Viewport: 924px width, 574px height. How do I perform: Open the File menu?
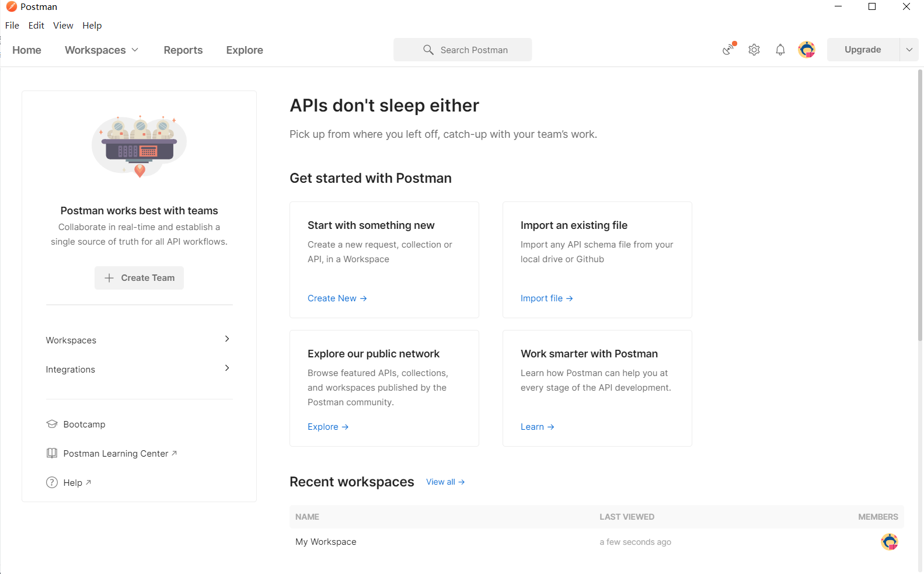click(x=12, y=26)
